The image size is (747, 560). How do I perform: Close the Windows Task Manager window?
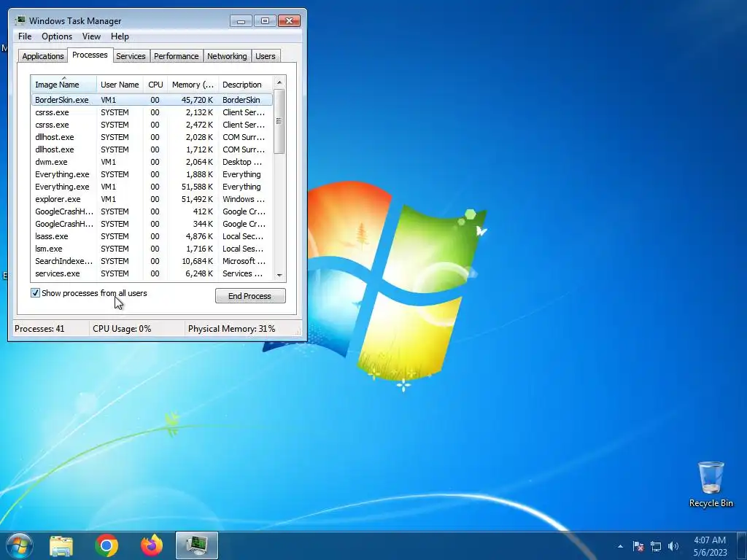(289, 21)
